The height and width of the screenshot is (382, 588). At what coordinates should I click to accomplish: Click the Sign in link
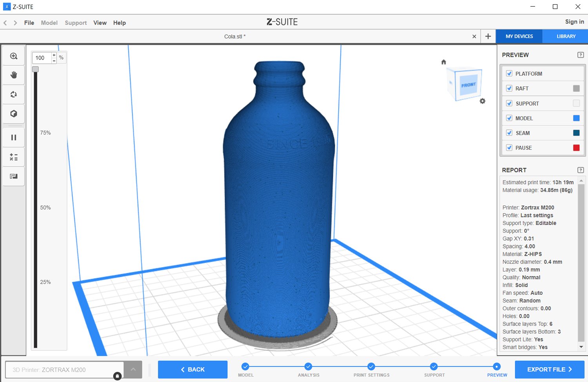click(575, 22)
